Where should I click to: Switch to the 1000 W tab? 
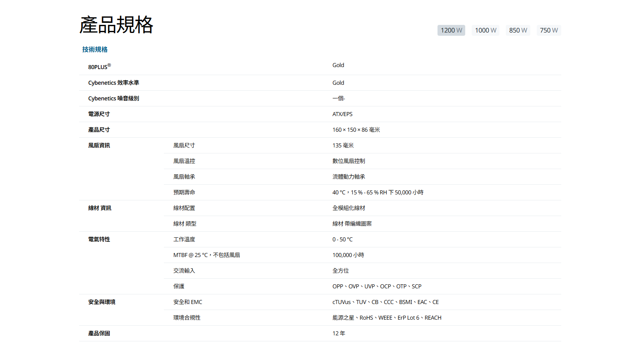(x=485, y=31)
